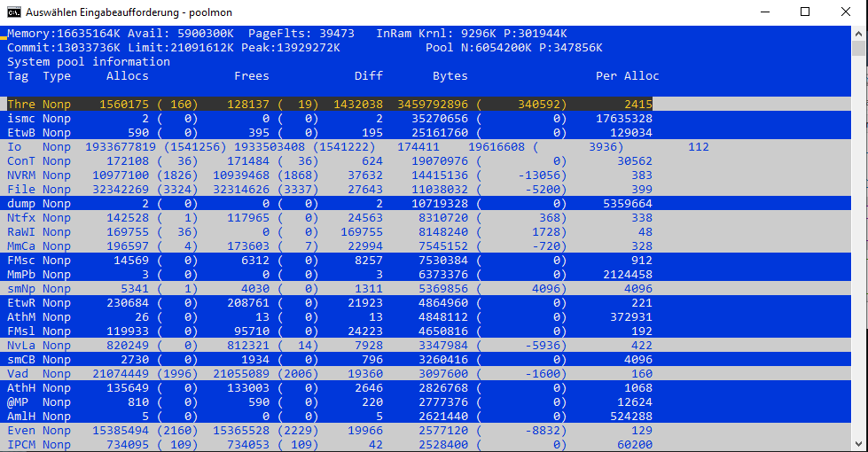Click the scrollbar down arrow
868x452 pixels.
coord(858,444)
